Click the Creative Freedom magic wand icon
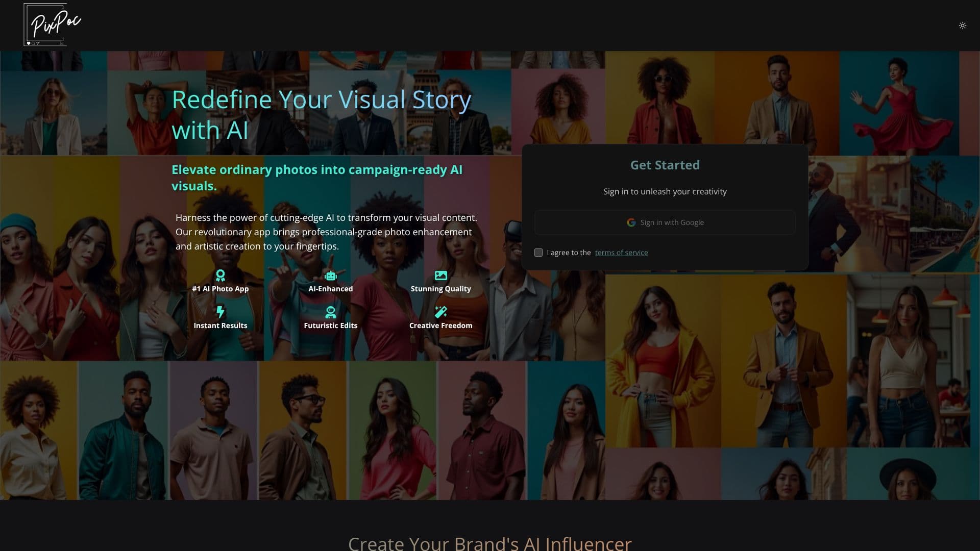Image resolution: width=980 pixels, height=551 pixels. [440, 312]
